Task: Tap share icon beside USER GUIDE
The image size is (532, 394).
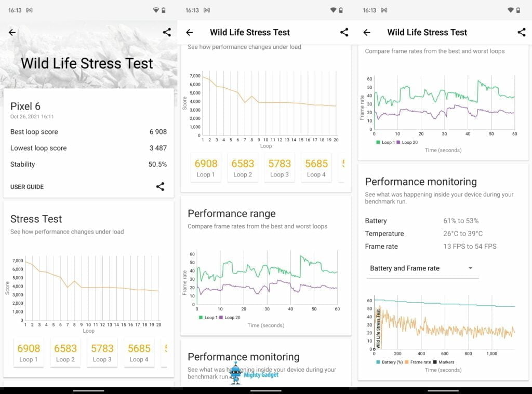Action: (160, 186)
